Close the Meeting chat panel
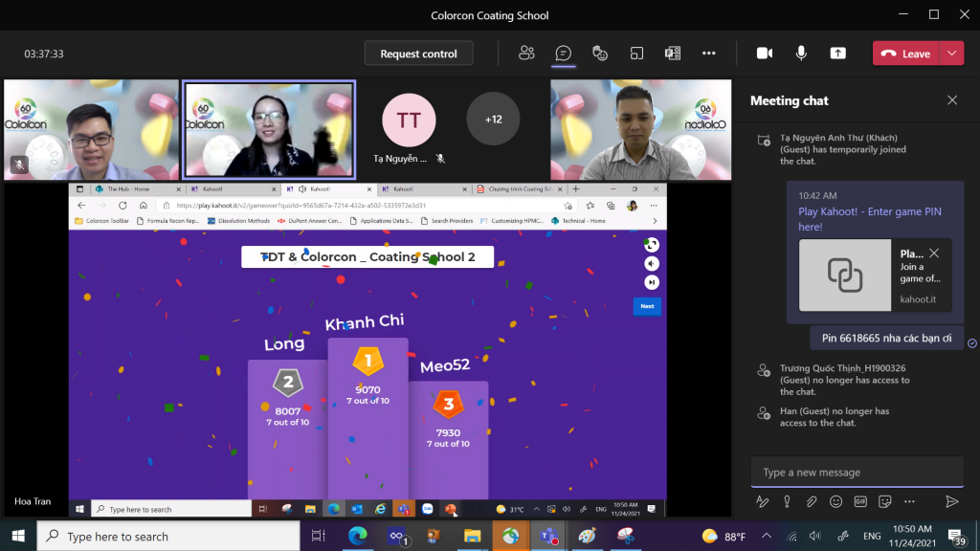 coord(952,99)
